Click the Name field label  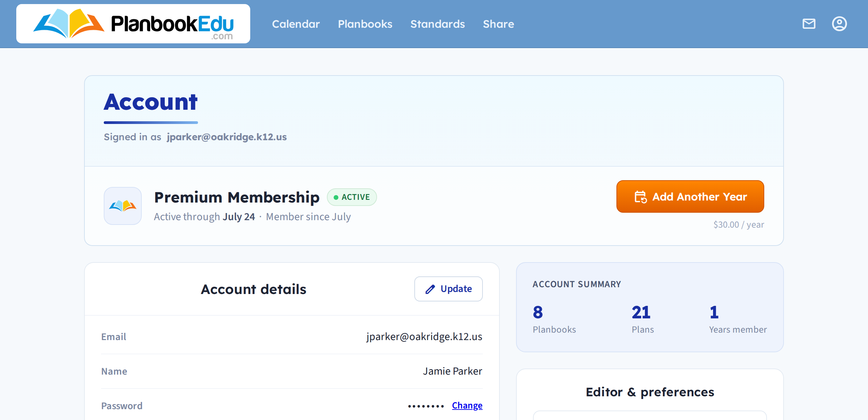tap(114, 371)
